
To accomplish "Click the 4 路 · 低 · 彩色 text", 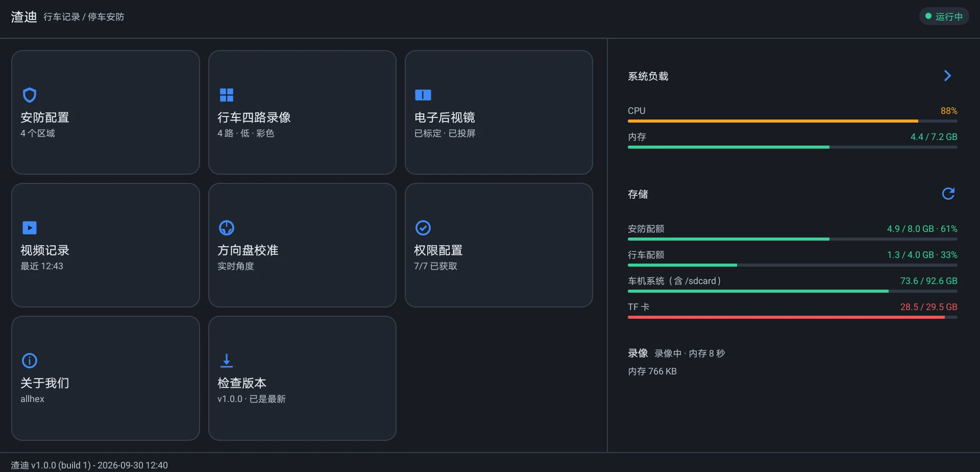I will (246, 133).
